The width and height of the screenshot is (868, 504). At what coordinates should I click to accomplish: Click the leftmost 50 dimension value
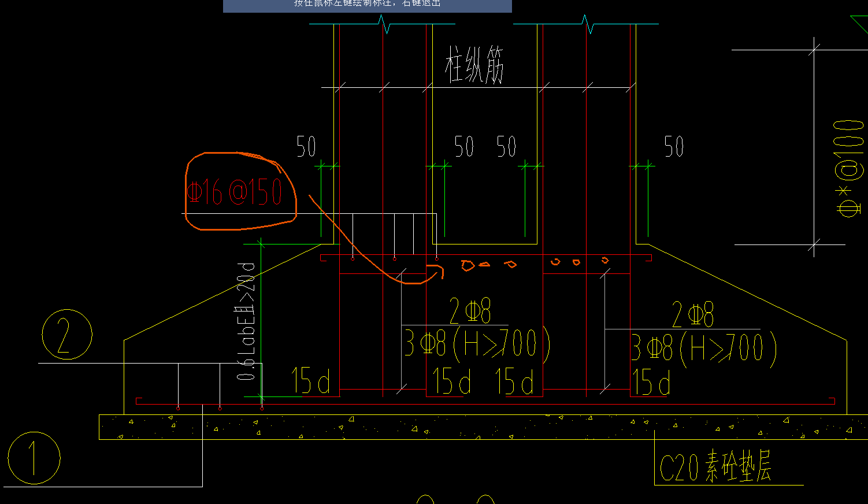(306, 147)
